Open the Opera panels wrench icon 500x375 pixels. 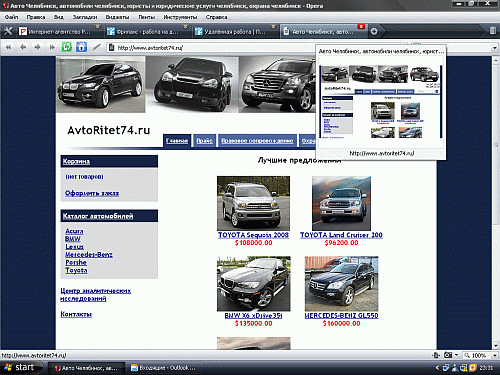tap(8, 31)
